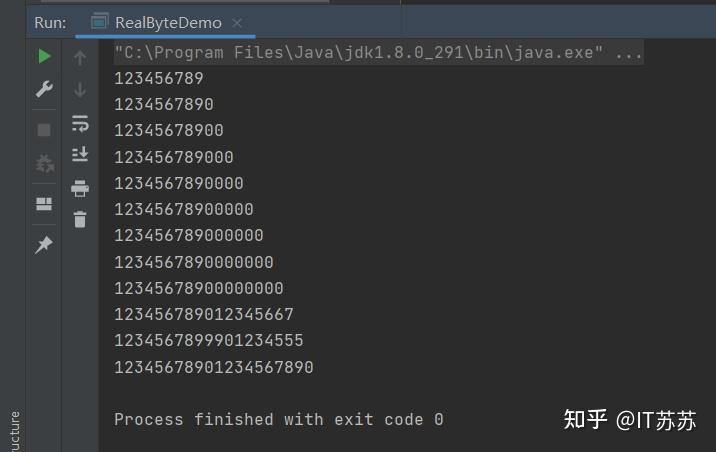Click the down the stack trace arrow
The width and height of the screenshot is (716, 452).
pos(80,90)
